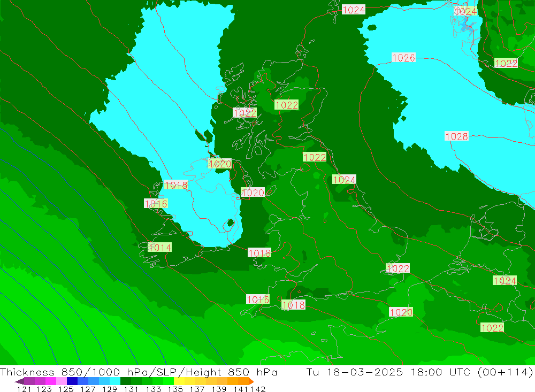535x392 pixels.
Task: Click the light pink legend swatch
Action: coord(62,381)
